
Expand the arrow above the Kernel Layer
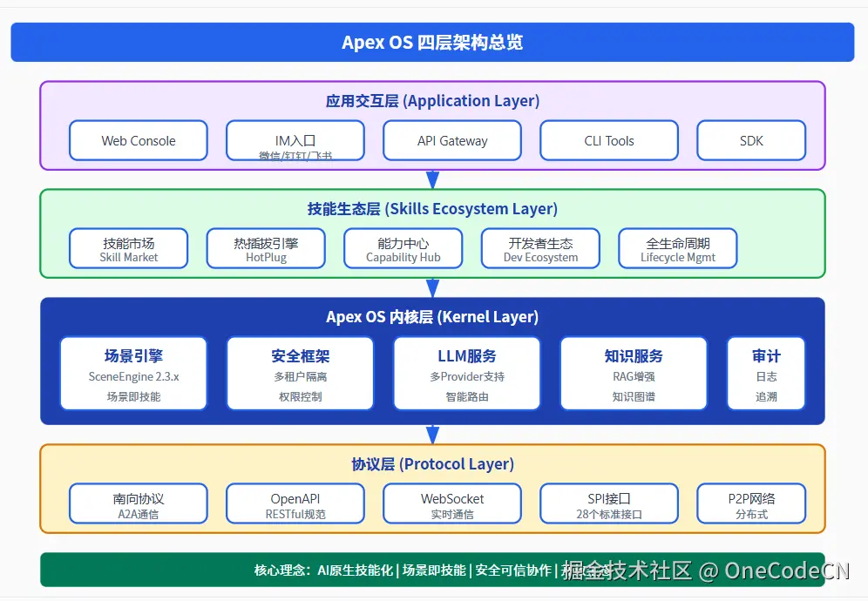433,287
